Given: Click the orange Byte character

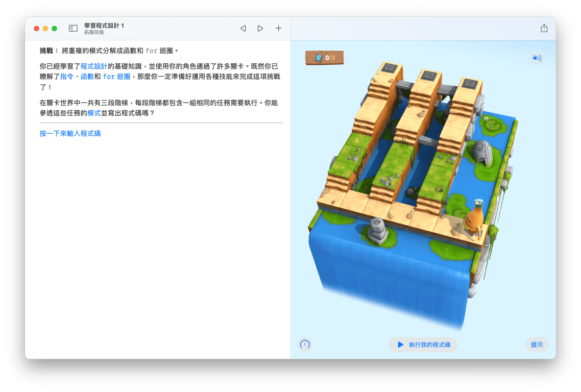Looking at the screenshot, I should click(474, 218).
